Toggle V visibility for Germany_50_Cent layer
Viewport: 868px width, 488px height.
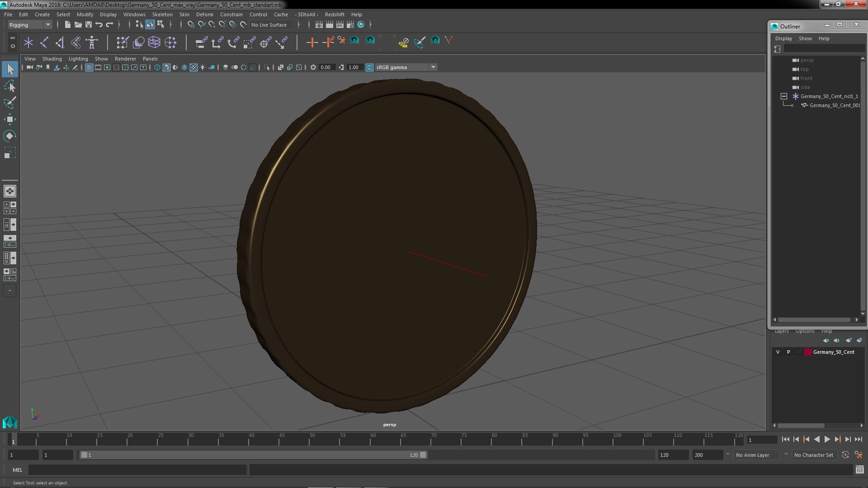coord(778,352)
